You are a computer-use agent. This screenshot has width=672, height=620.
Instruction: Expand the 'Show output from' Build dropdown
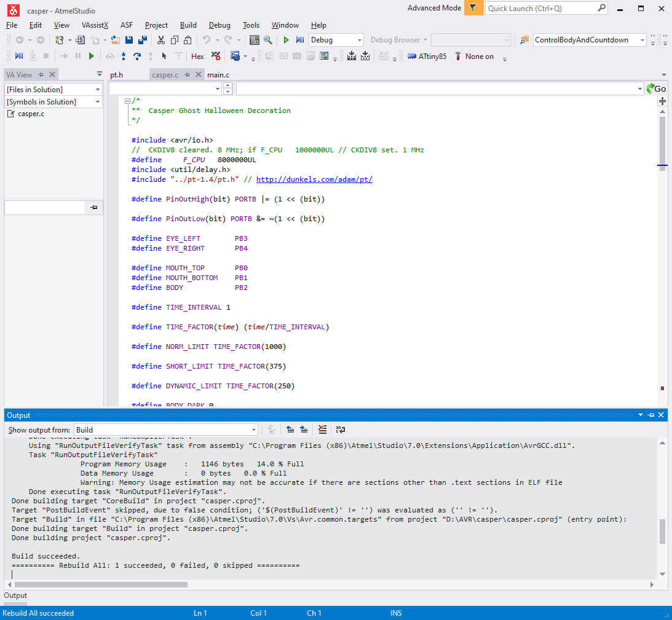tap(253, 430)
